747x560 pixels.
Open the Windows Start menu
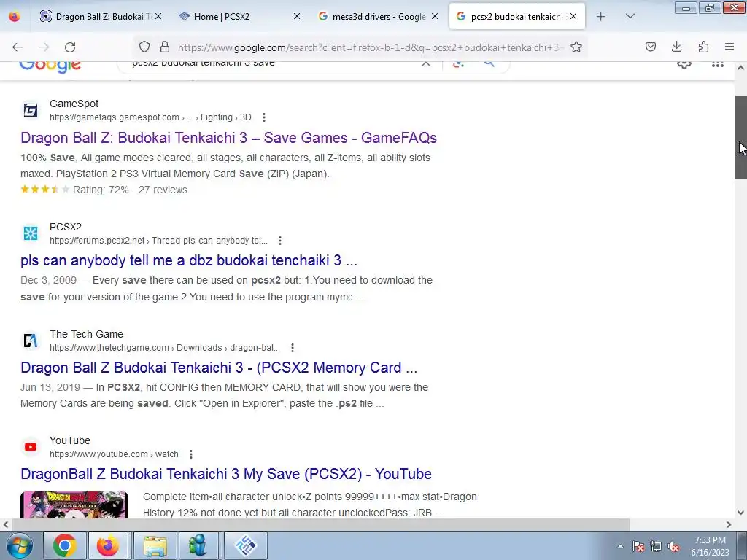19,545
